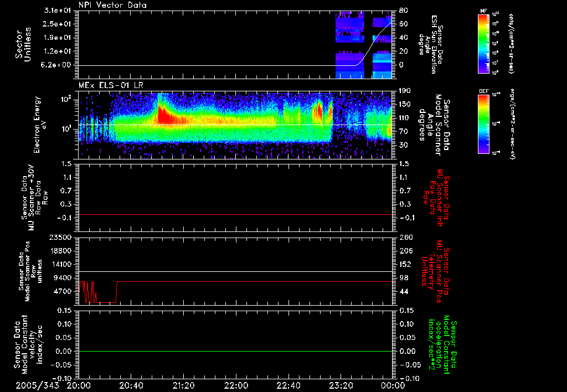This screenshot has height=392, width=567.
Task: Select the red "MU Scanner Inh Raw Data" title
Action: pos(436,198)
